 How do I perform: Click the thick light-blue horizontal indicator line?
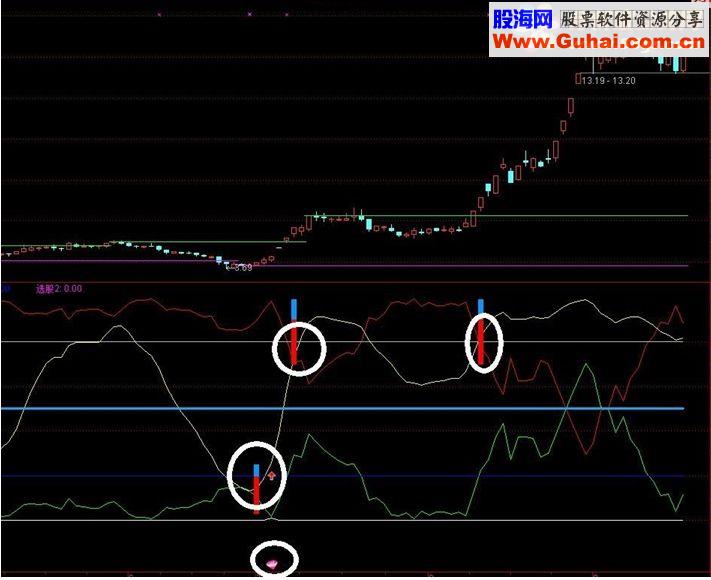coord(342,409)
